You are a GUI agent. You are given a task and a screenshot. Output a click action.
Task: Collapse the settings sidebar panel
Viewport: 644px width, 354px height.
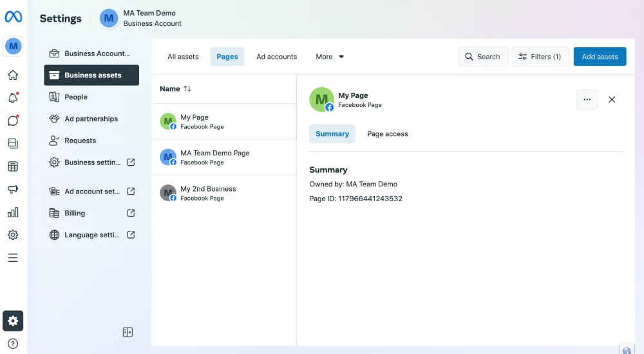click(x=128, y=332)
